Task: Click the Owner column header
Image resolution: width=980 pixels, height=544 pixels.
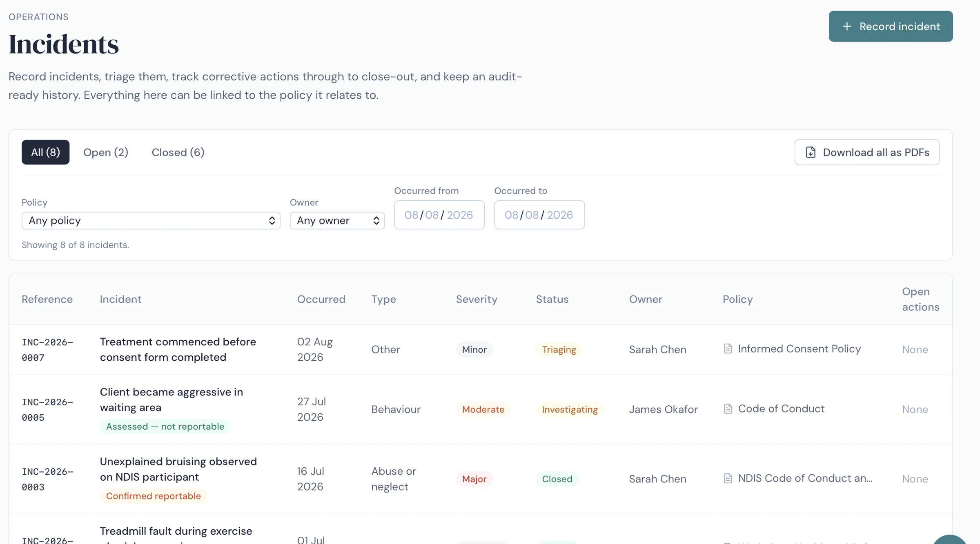Action: 646,299
